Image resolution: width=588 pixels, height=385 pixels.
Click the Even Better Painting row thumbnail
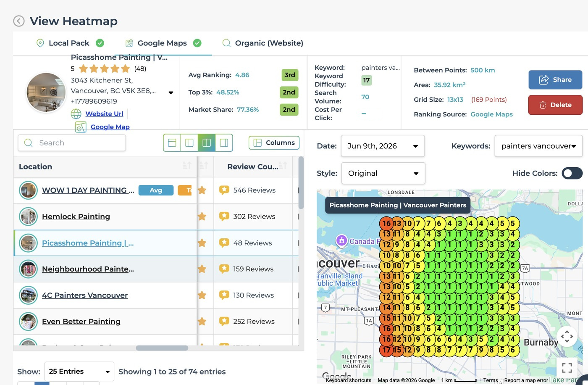tap(28, 322)
